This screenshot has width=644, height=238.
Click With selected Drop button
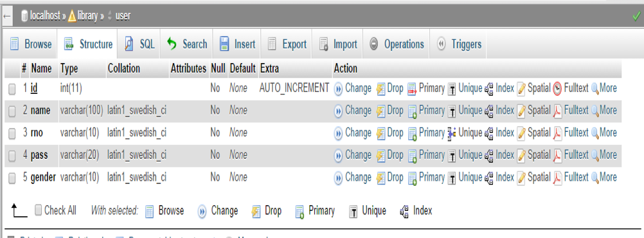click(267, 211)
